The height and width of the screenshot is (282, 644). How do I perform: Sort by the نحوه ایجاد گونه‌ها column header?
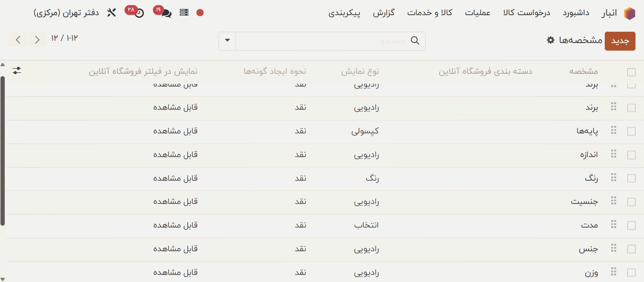[x=275, y=71]
